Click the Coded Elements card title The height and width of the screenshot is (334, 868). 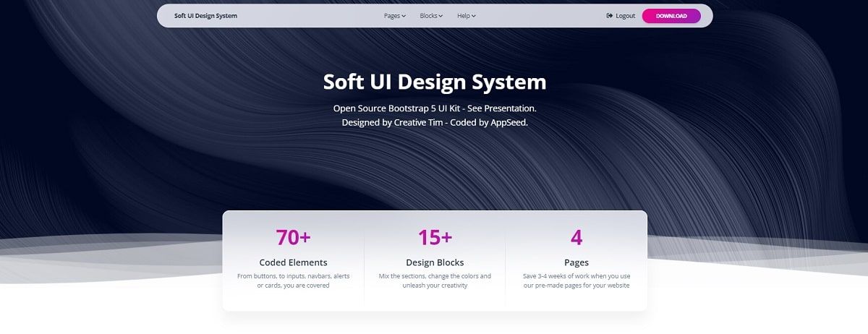tap(293, 262)
